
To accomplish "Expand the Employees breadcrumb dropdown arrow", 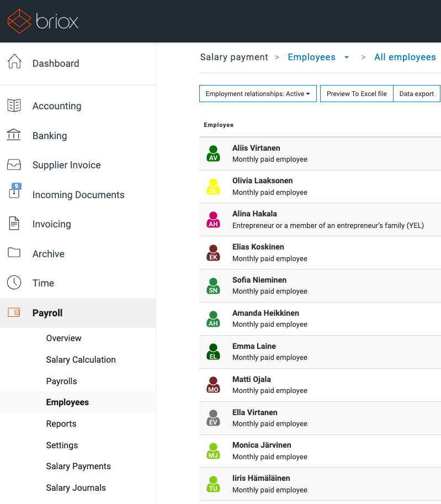I will pyautogui.click(x=347, y=57).
